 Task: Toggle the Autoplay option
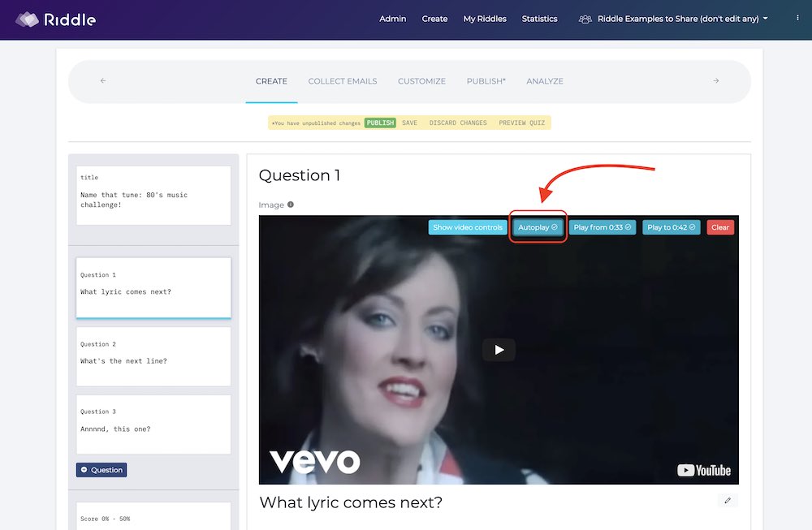click(538, 227)
